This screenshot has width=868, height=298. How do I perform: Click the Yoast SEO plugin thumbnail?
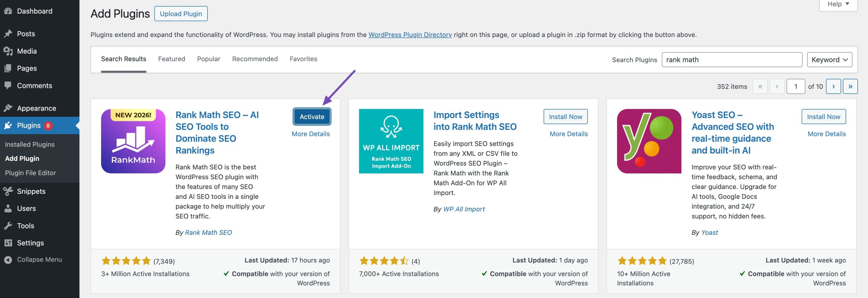tap(649, 141)
